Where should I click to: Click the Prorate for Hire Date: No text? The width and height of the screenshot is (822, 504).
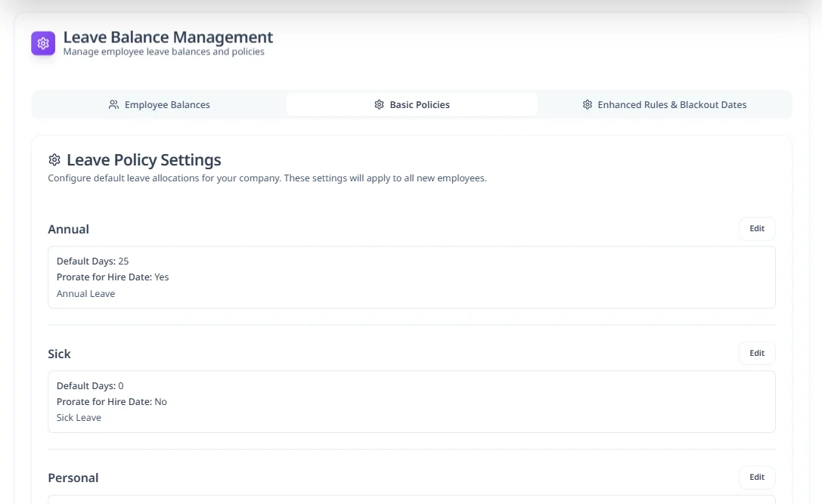pos(112,402)
